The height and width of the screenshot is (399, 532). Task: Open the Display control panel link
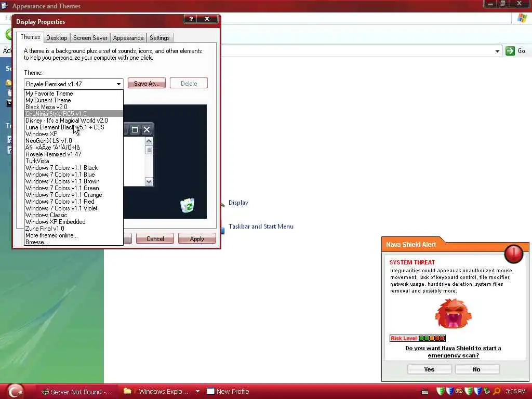point(238,203)
